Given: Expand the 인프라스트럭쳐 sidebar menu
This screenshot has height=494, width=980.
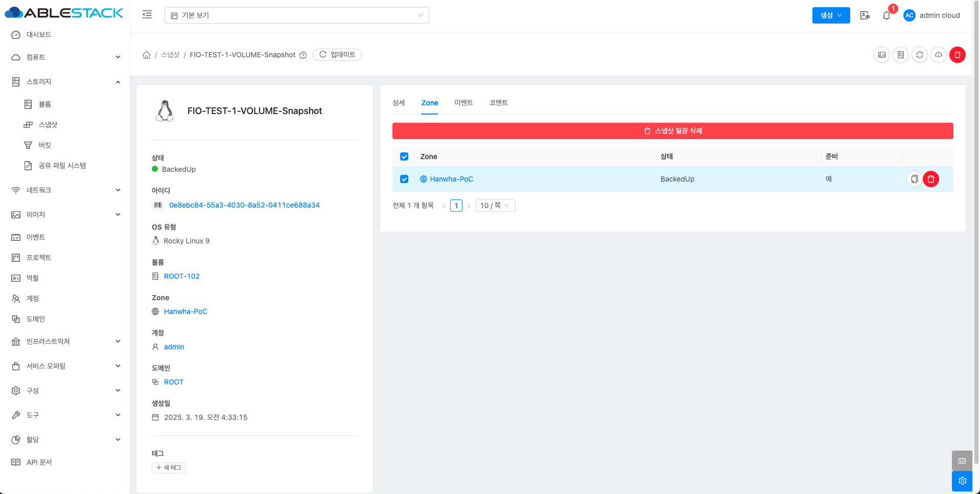Looking at the screenshot, I should pyautogui.click(x=65, y=342).
